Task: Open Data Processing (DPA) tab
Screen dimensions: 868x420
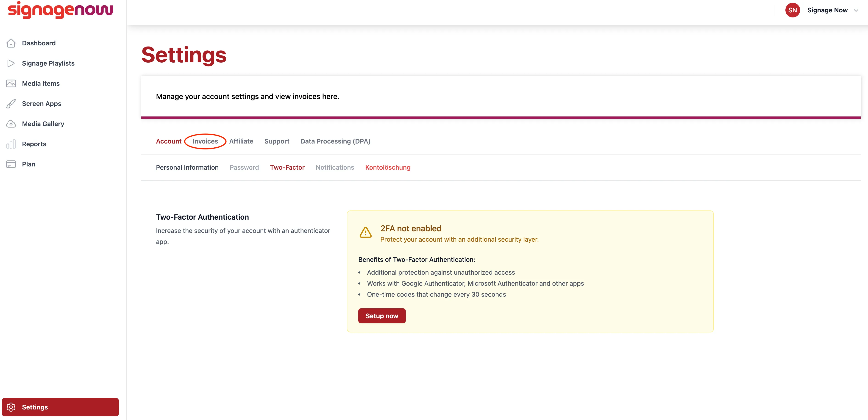Action: pos(335,141)
